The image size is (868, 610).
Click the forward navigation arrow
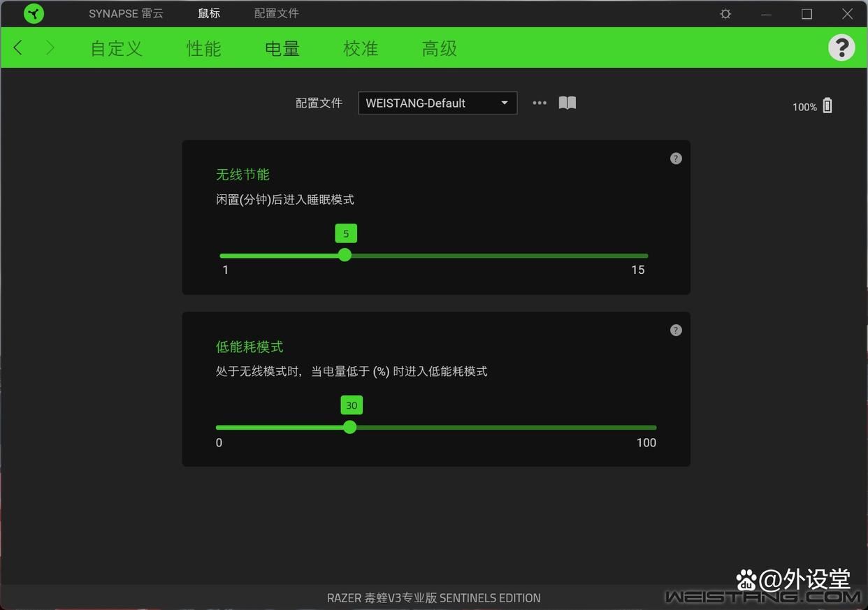click(x=50, y=48)
